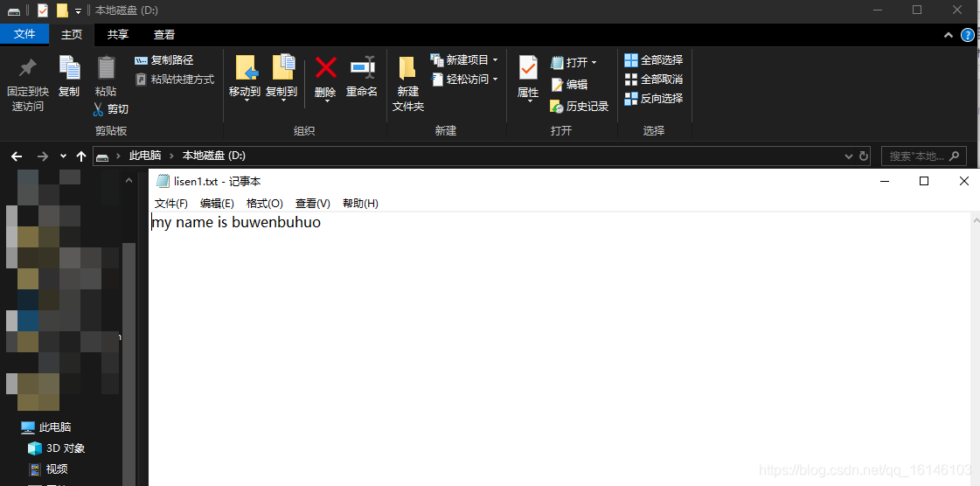Image resolution: width=980 pixels, height=486 pixels.
Task: Click Select all (全部选择)
Action: 654,60
